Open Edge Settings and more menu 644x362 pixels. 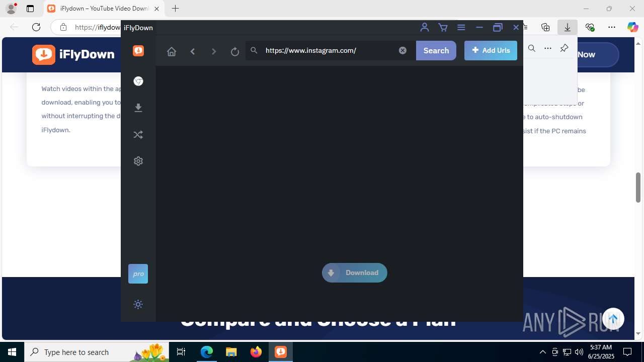[x=612, y=27]
